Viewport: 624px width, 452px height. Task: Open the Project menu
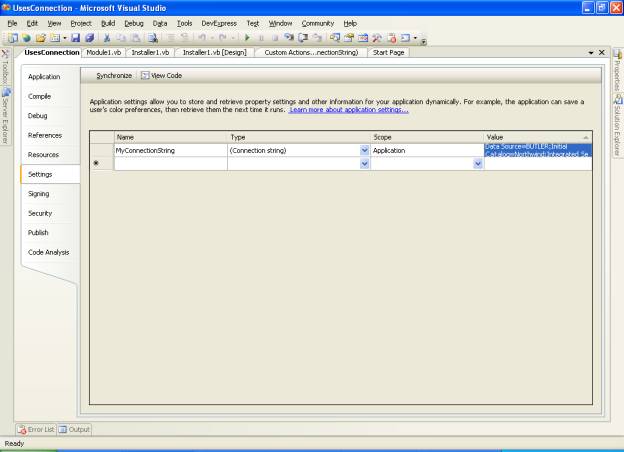click(x=81, y=23)
